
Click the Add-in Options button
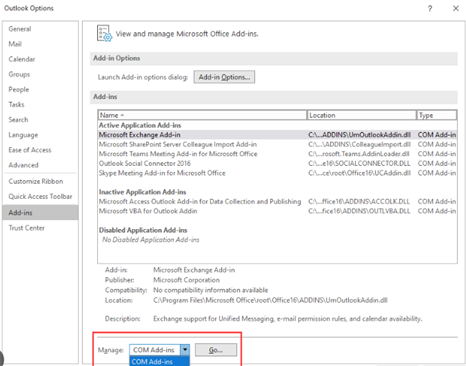[x=224, y=77]
